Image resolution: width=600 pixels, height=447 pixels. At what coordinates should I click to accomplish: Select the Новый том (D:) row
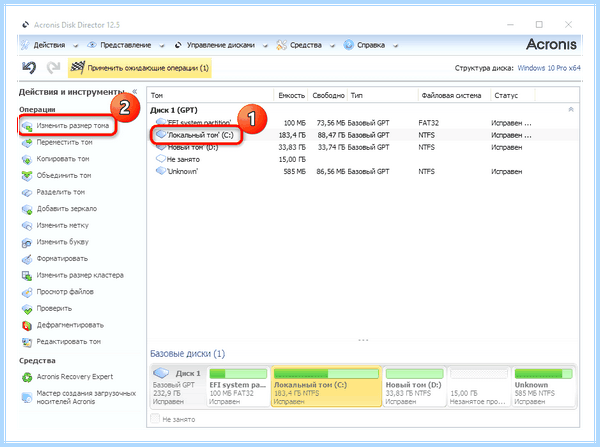[364, 147]
